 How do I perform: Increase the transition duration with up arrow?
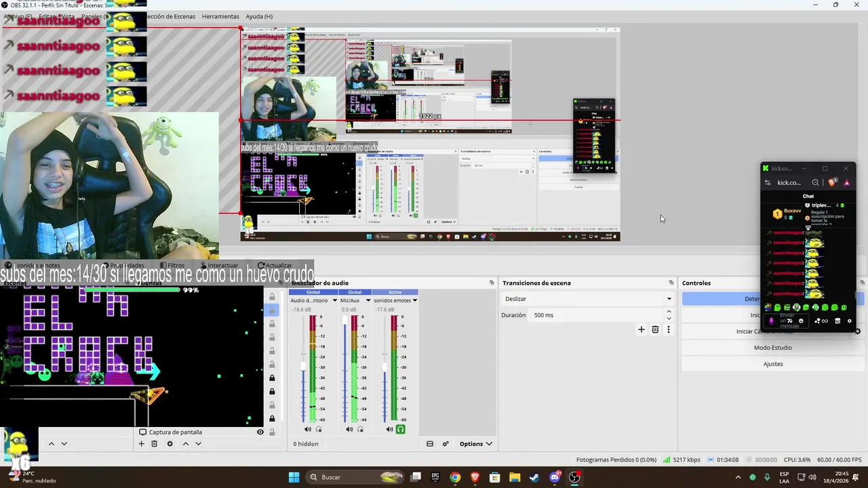669,312
